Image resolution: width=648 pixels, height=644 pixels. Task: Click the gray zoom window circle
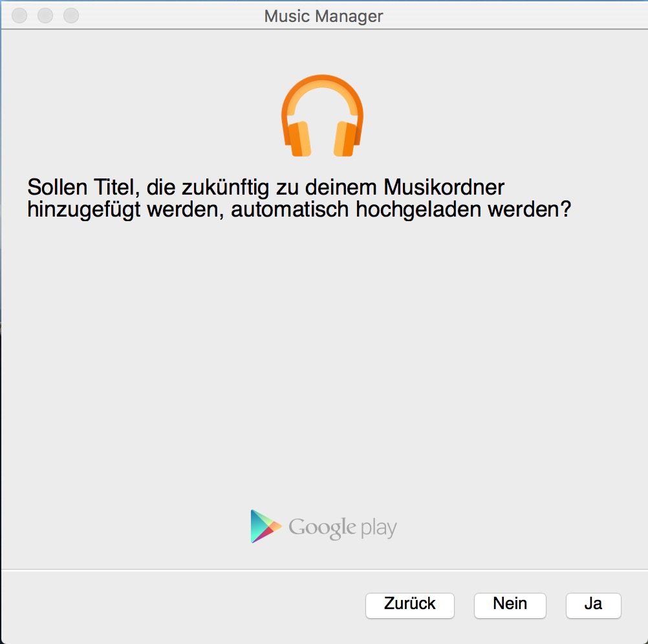pos(70,16)
